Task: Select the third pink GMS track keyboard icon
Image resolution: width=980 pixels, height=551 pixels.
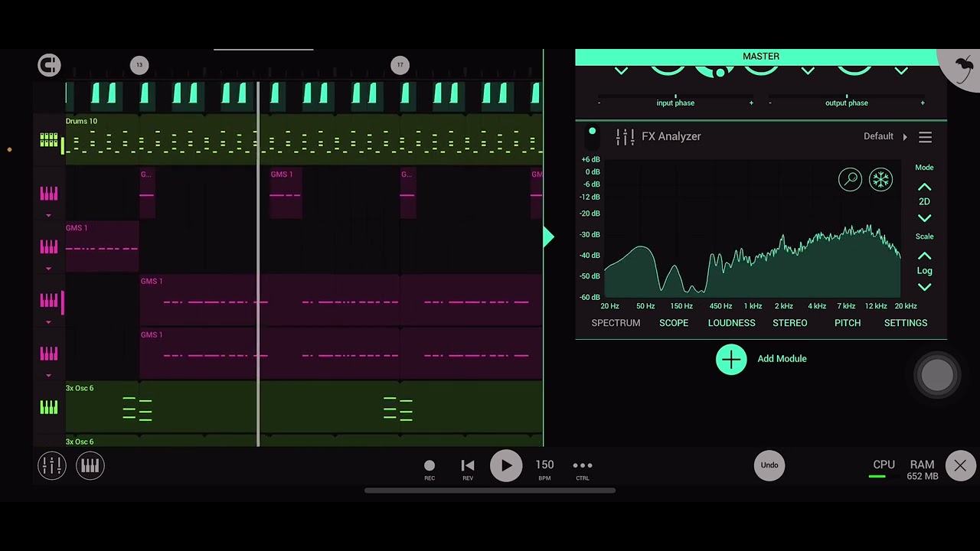Action: tap(49, 300)
